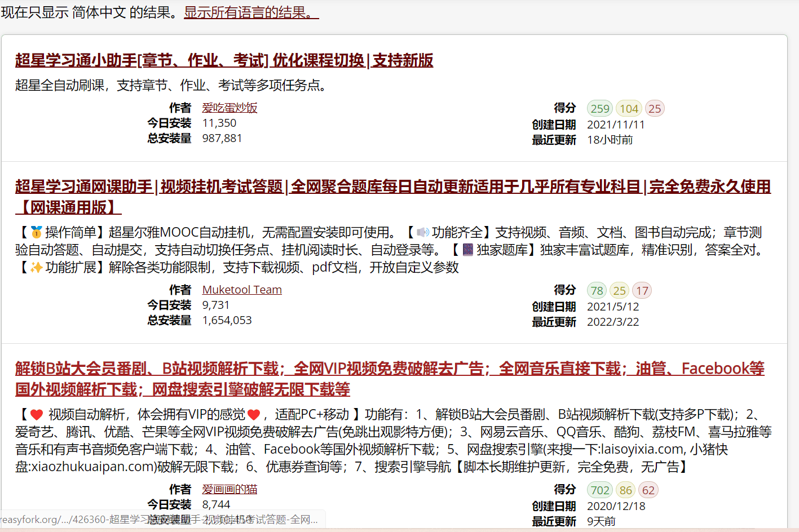Open the 解锁B站大会员番剧 script title link
The image size is (799, 532).
pyautogui.click(x=390, y=379)
